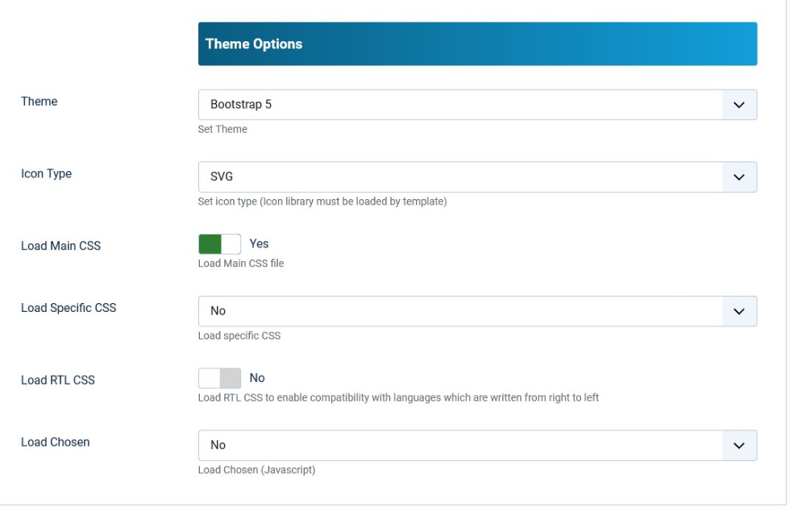Click the Icon Type chevron arrow
This screenshot has height=532, width=806.
[739, 177]
